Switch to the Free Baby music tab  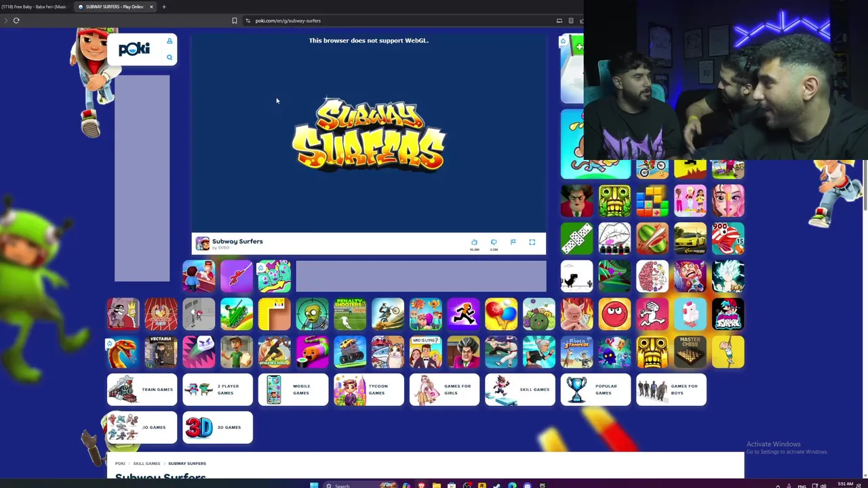click(34, 7)
